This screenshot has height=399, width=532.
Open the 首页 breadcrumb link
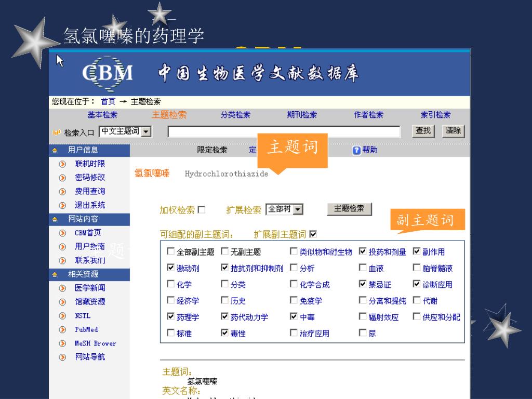pyautogui.click(x=108, y=101)
